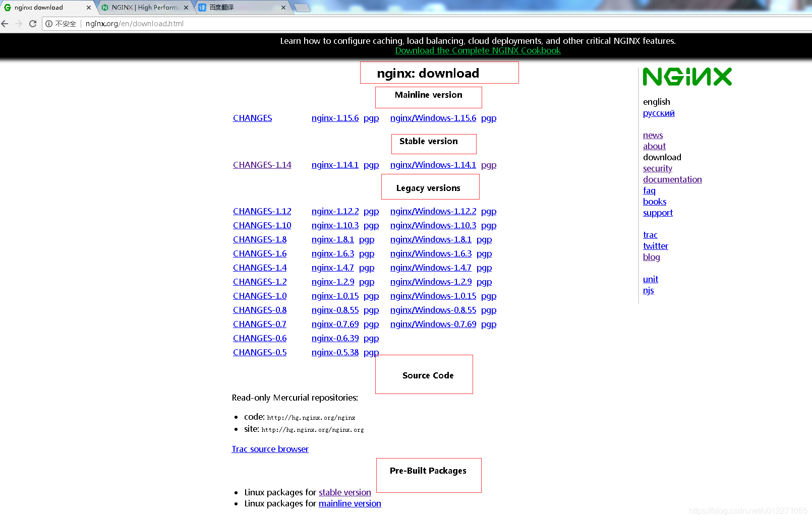Image resolution: width=812 pixels, height=520 pixels.
Task: Open CHANGES-1.6 link
Action: point(260,253)
